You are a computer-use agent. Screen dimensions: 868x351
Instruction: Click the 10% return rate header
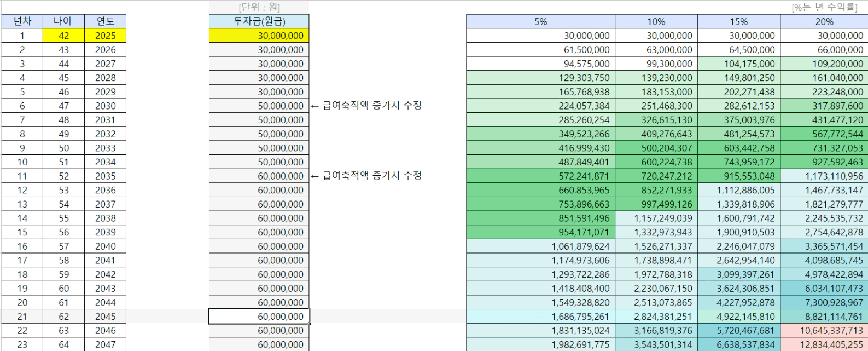pyautogui.click(x=656, y=22)
